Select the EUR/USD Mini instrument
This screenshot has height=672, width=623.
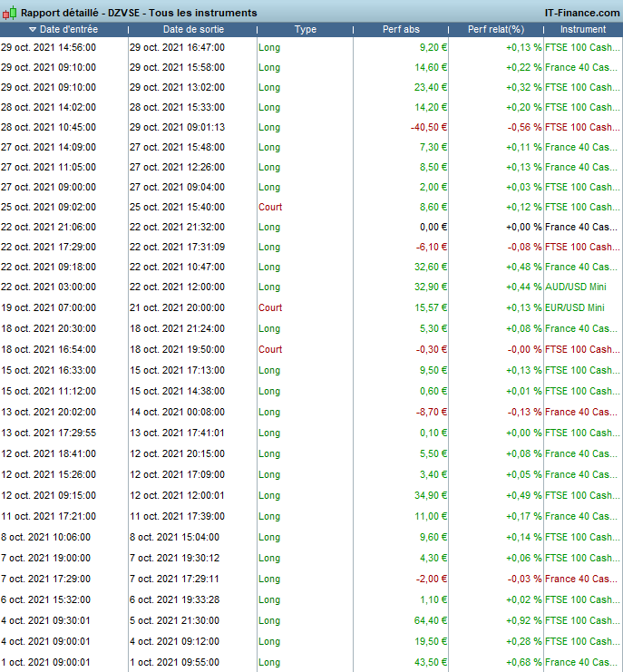pyautogui.click(x=575, y=307)
